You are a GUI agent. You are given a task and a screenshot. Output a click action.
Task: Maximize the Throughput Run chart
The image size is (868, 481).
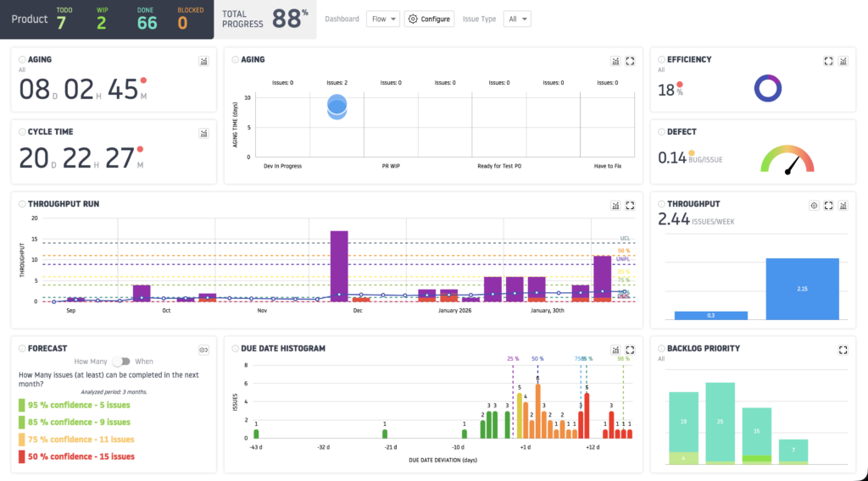[x=630, y=205]
